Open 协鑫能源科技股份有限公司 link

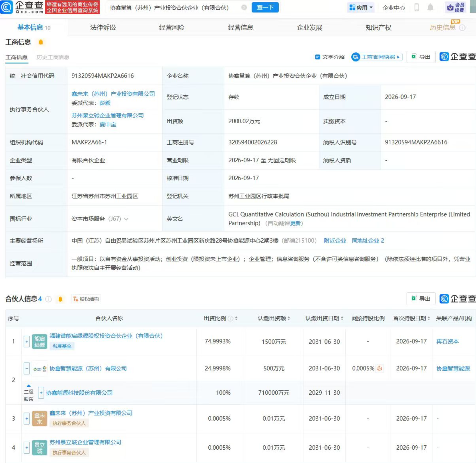point(79,393)
